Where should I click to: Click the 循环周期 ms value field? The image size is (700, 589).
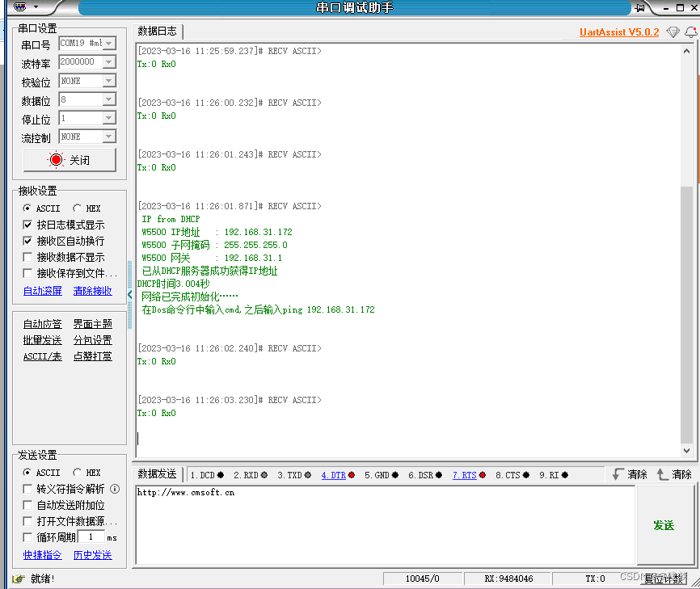pos(91,536)
